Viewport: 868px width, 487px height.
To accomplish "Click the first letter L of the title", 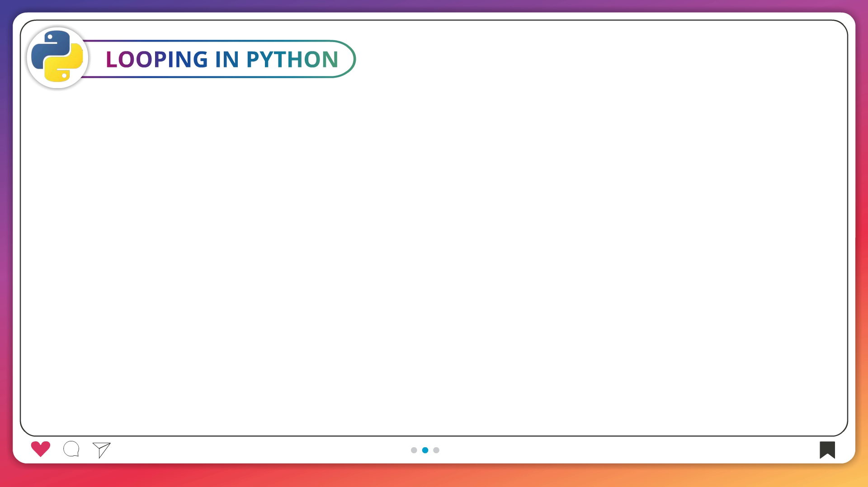I will click(111, 59).
